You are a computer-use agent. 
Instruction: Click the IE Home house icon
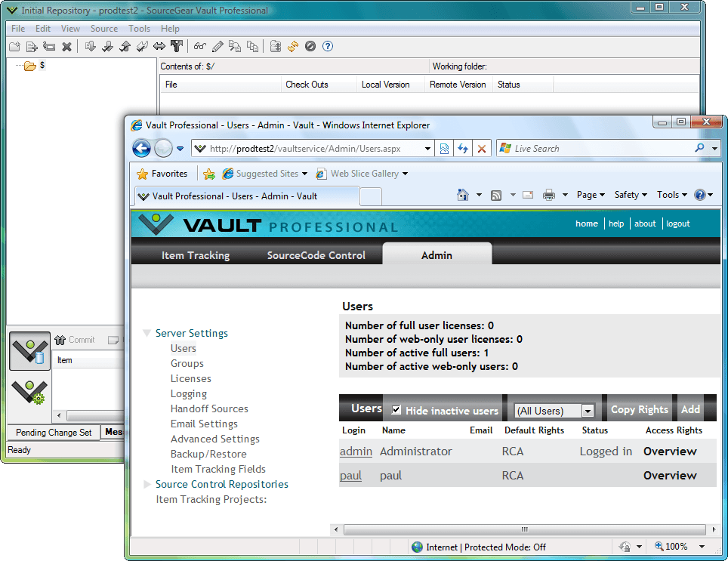463,195
